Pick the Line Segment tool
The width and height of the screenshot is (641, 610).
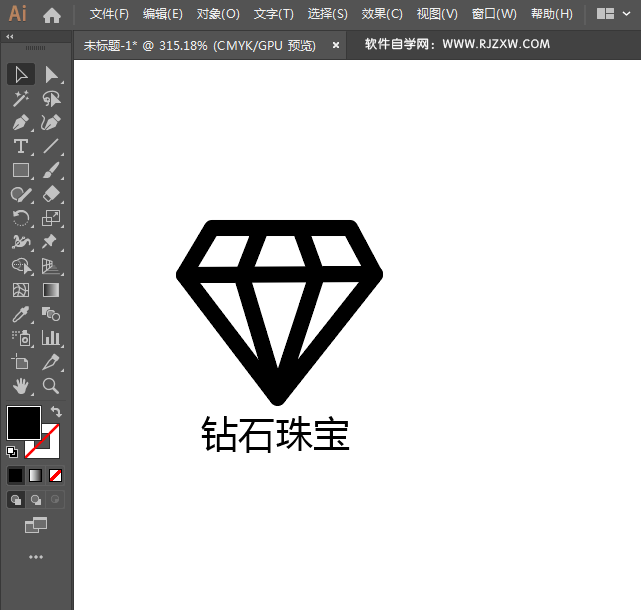(52, 146)
